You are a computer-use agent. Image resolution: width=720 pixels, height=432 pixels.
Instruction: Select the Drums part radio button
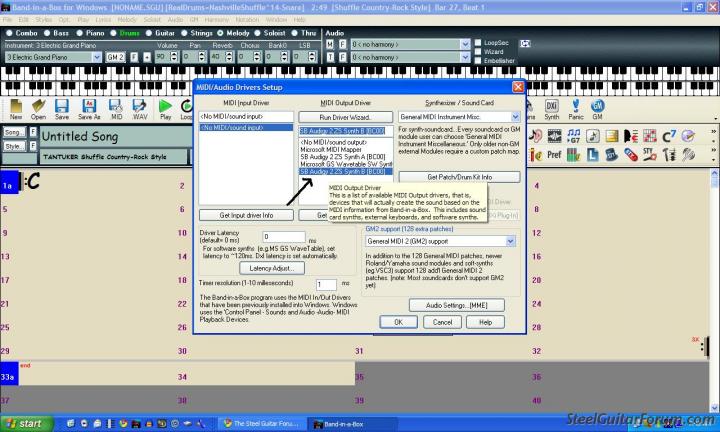point(113,33)
